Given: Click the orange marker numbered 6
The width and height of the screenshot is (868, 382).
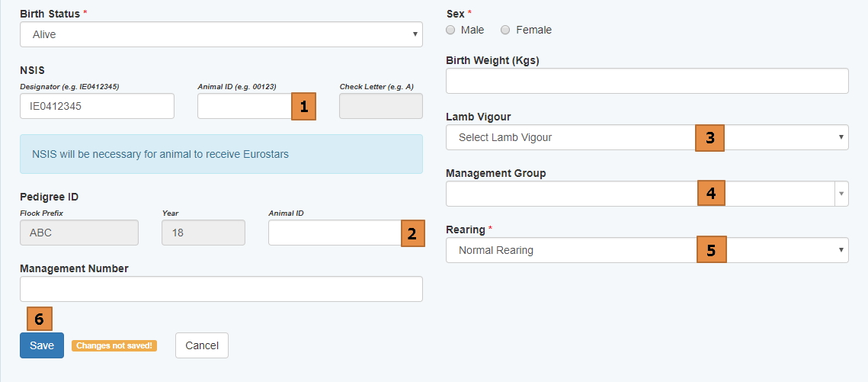Looking at the screenshot, I should point(39,319).
